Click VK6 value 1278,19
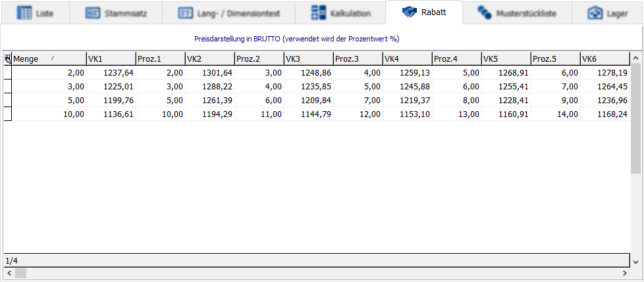644x282 pixels. tap(605, 73)
